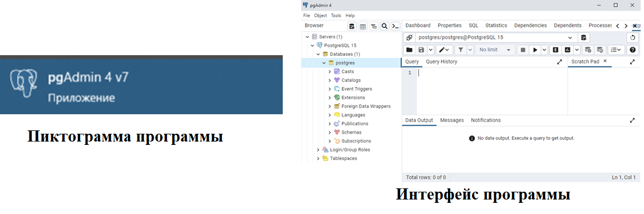Select the Extensions tree item

tap(353, 98)
